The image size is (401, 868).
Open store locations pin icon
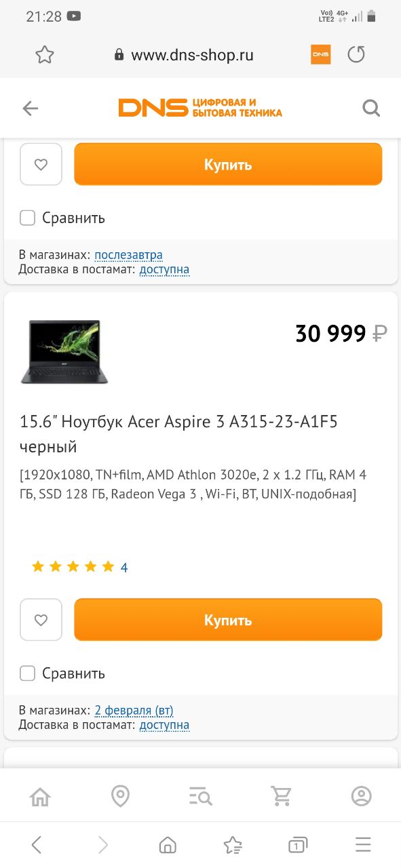(120, 795)
